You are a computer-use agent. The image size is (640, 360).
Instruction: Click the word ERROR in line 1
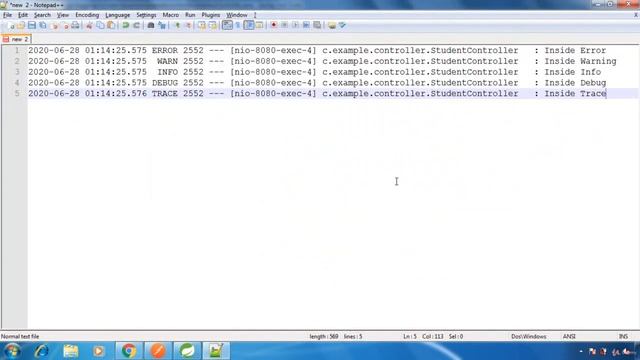pos(164,50)
